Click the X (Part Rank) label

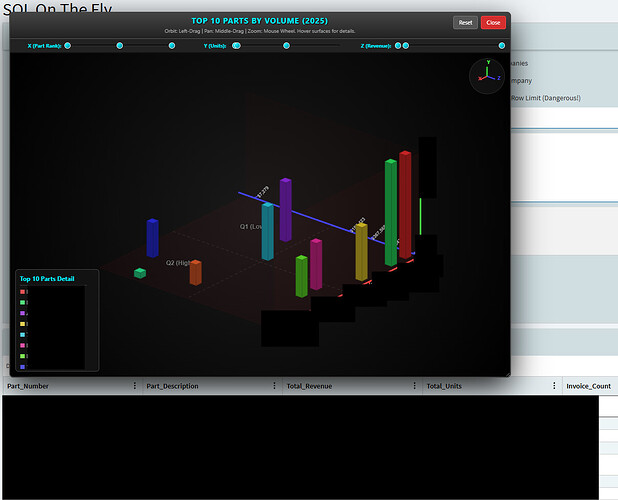click(44, 46)
